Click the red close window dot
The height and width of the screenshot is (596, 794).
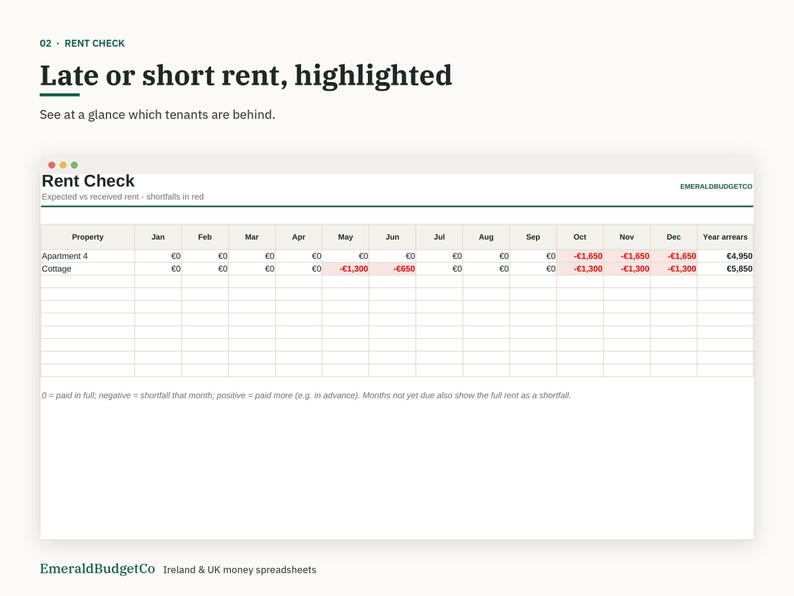52,165
